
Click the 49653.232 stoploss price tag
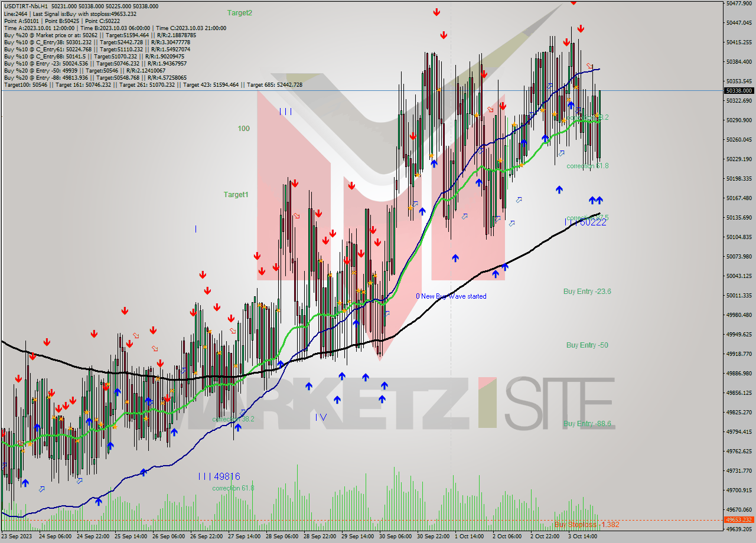point(739,520)
